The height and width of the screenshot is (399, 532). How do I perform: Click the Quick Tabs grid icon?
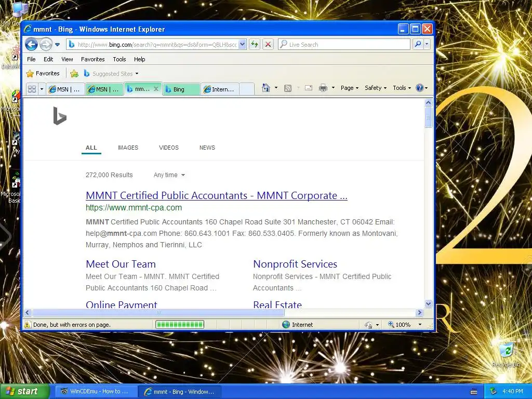point(32,89)
